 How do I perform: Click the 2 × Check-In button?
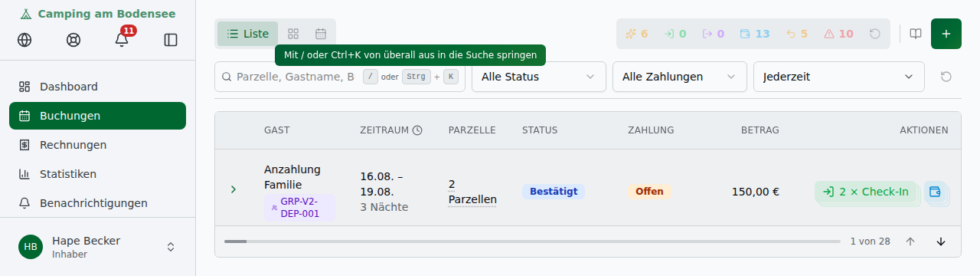coord(866,192)
